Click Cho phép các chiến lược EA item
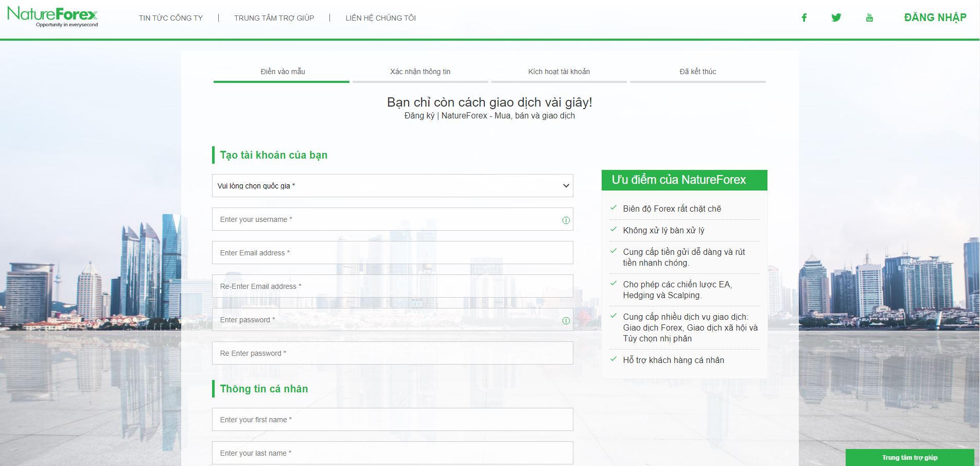980x466 pixels. (x=677, y=290)
